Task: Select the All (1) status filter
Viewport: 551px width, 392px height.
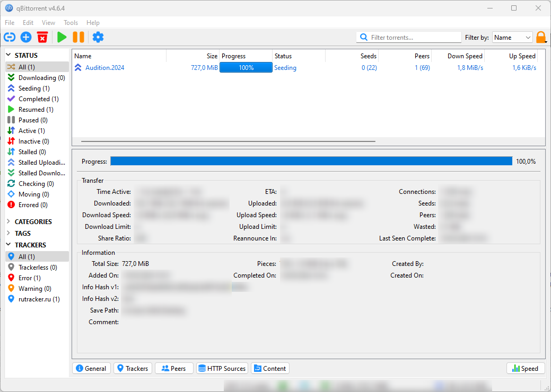Action: click(x=37, y=67)
